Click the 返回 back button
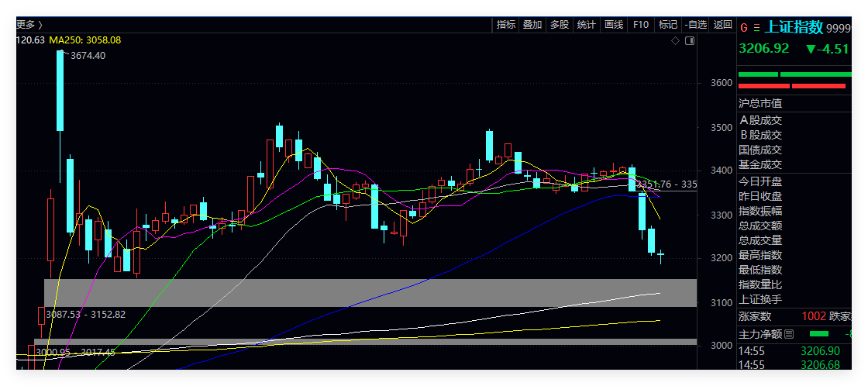Viewport: 868px width, 386px height. pos(722,25)
